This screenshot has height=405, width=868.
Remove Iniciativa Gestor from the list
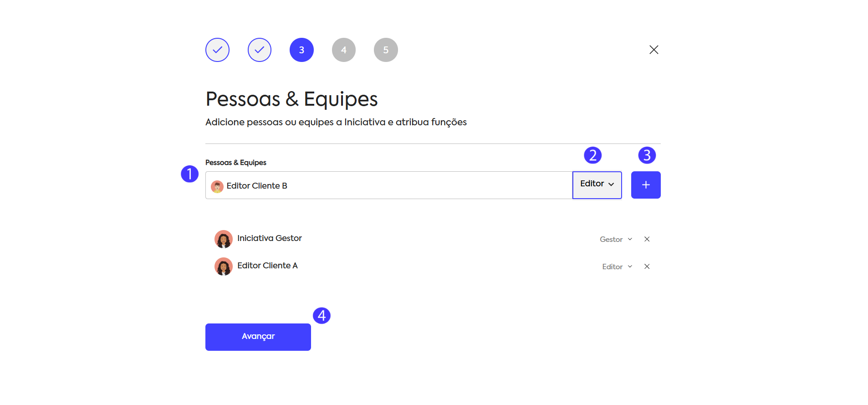point(647,239)
